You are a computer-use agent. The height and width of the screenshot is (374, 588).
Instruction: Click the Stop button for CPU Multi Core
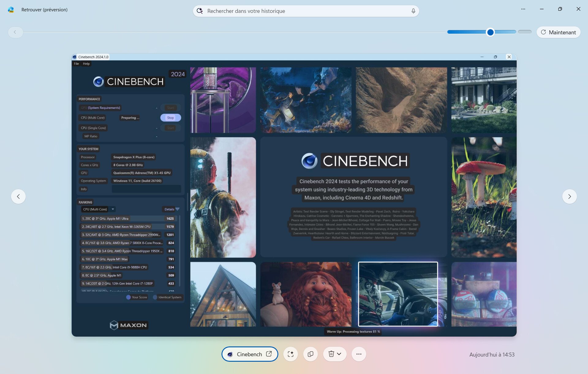tap(170, 118)
